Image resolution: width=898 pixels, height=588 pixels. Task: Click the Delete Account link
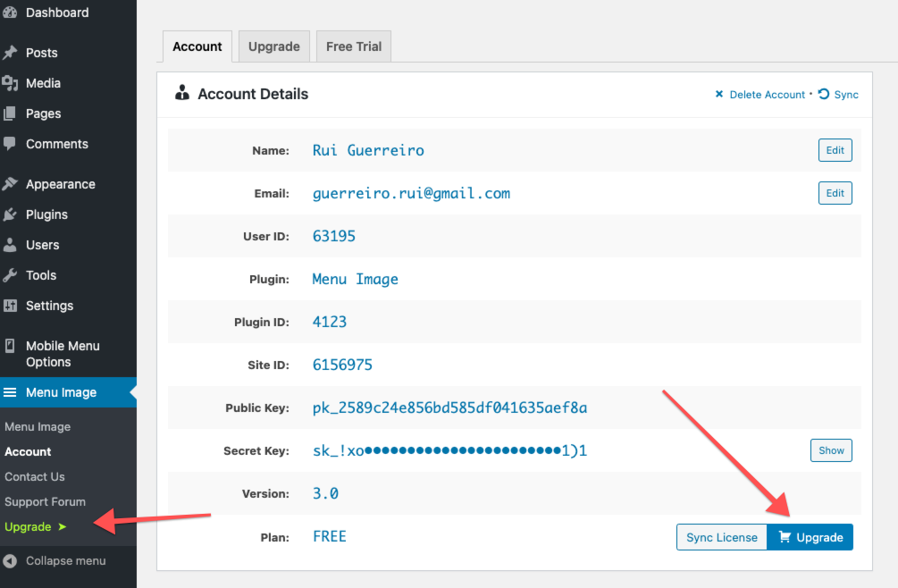click(767, 95)
